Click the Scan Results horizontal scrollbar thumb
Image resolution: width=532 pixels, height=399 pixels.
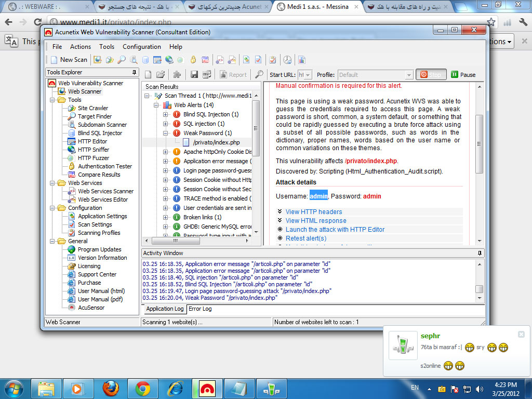176,241
